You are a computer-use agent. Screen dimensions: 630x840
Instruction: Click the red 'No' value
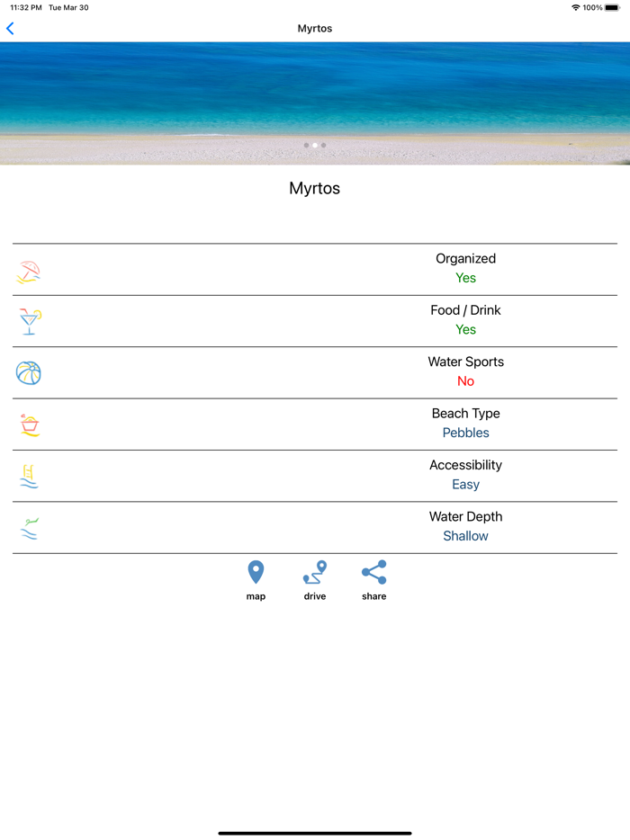coord(465,381)
